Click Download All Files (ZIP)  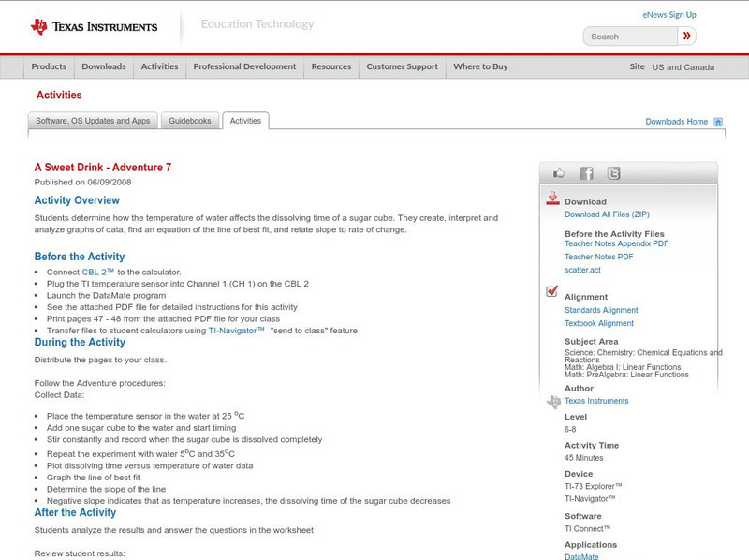pyautogui.click(x=607, y=214)
